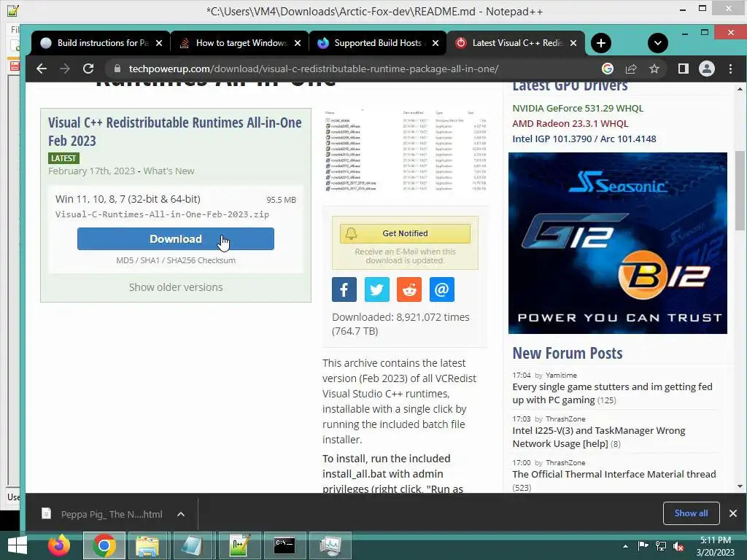The image size is (747, 560).
Task: Click Show all downloads button
Action: [x=691, y=513]
